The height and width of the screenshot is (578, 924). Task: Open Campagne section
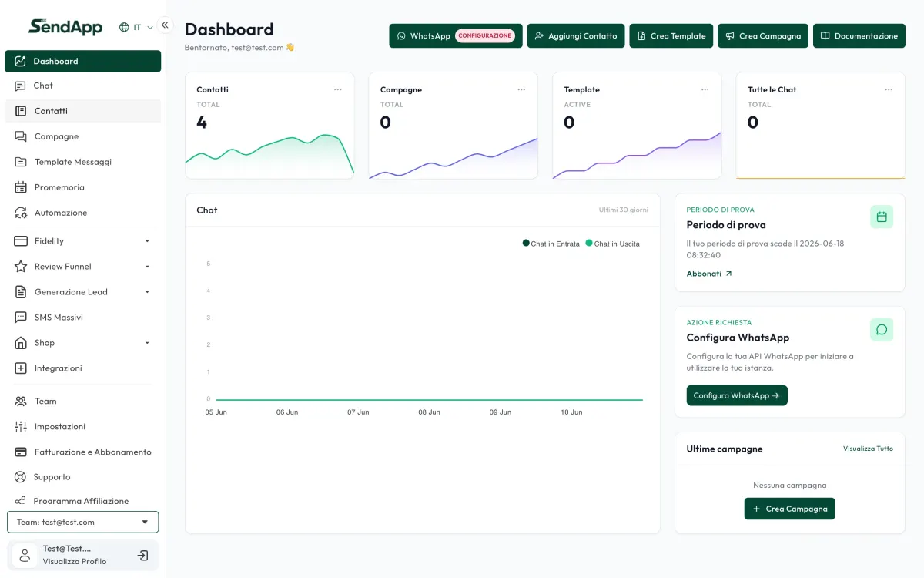point(83,136)
